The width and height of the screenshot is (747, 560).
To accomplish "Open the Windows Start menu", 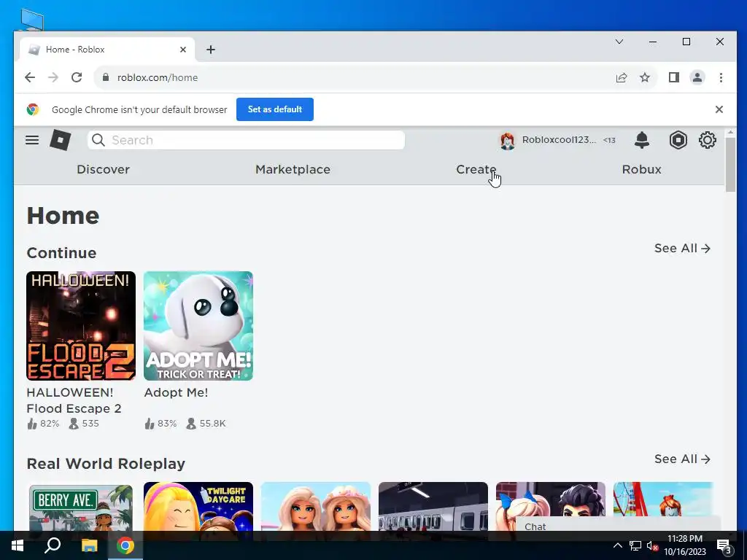I will (18, 545).
